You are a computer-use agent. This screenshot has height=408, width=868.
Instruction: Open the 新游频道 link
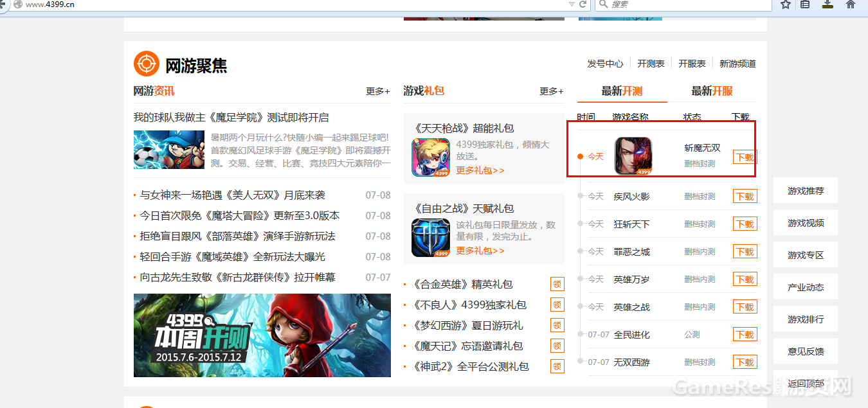click(737, 64)
